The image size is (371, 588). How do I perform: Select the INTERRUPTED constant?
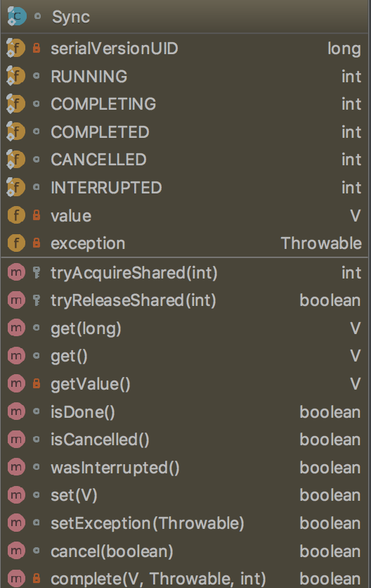[x=185, y=188]
